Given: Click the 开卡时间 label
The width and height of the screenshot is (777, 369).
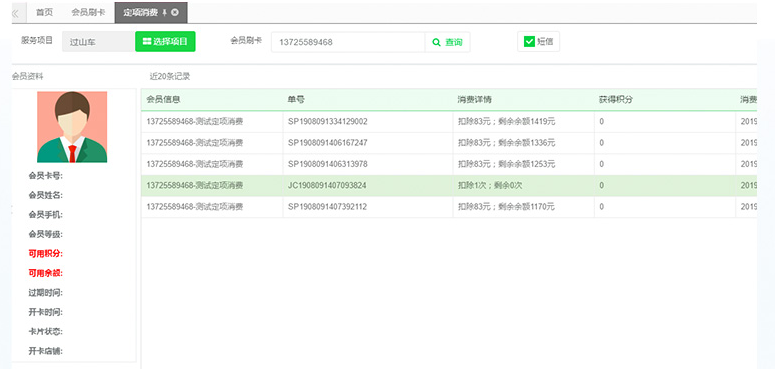Looking at the screenshot, I should pyautogui.click(x=46, y=312).
